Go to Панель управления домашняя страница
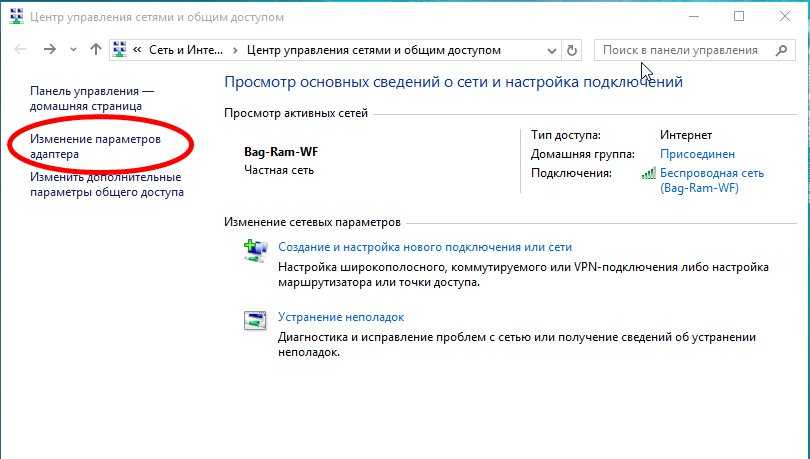This screenshot has height=459, width=810. coord(92,98)
